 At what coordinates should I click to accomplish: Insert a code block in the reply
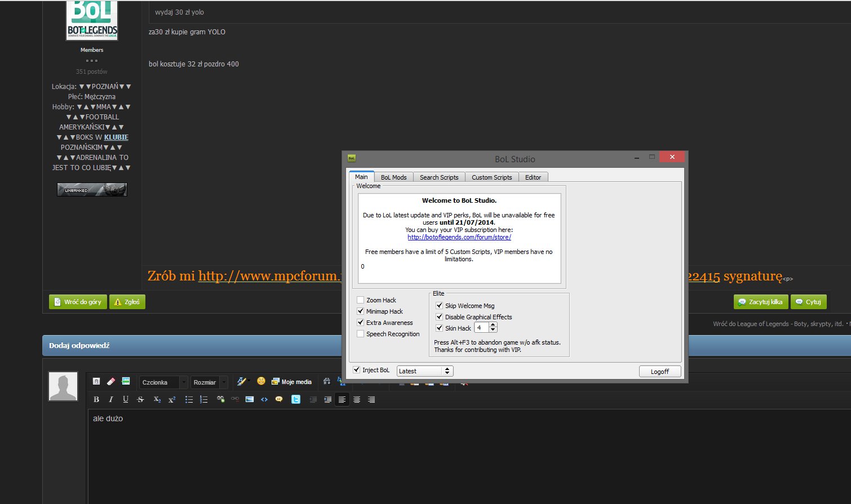pyautogui.click(x=264, y=399)
